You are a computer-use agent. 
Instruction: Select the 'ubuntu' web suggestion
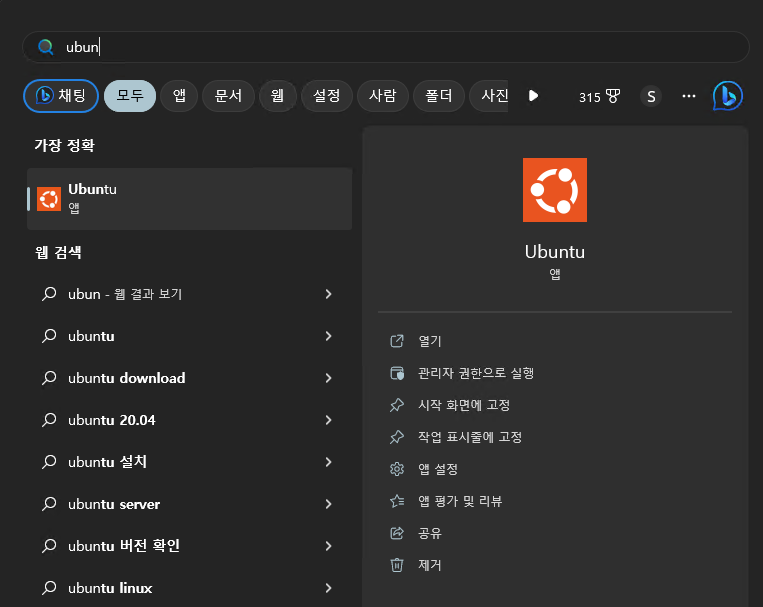[x=190, y=336]
